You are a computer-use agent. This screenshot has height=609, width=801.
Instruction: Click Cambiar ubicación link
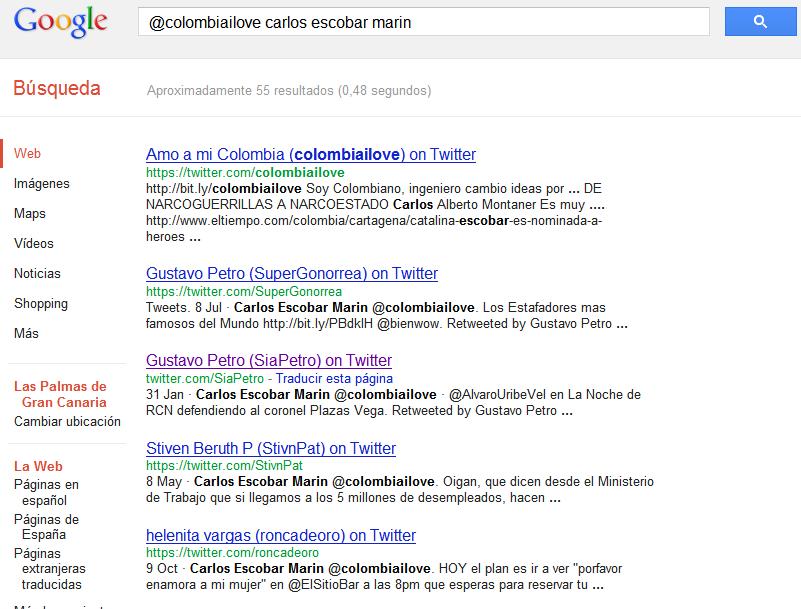point(67,421)
